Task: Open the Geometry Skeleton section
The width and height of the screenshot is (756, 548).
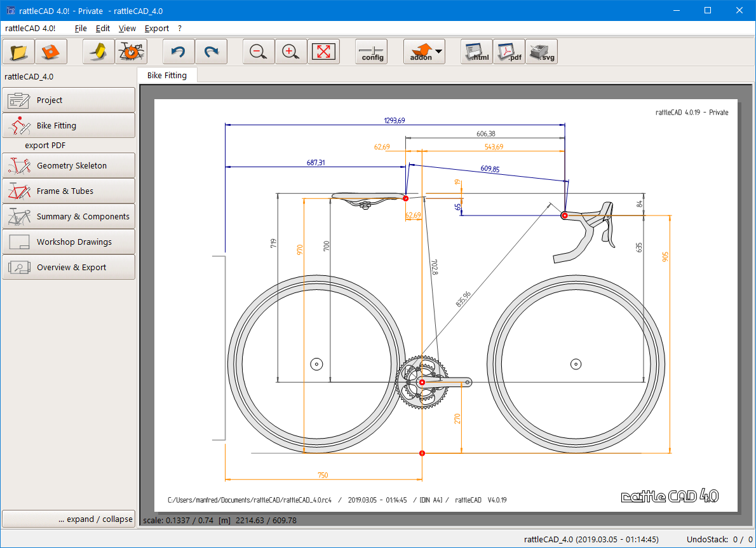Action: (69, 165)
